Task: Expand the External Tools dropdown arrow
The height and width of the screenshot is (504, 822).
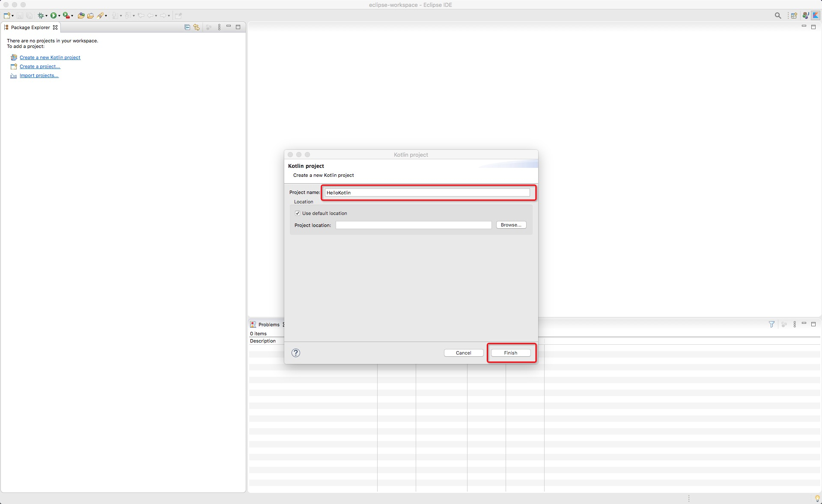Action: tap(72, 16)
